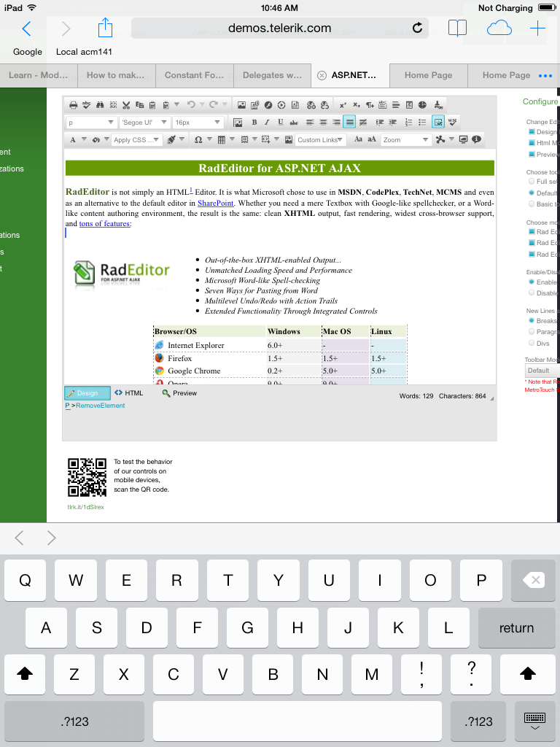Insert symbol with the Omega icon

pos(198,139)
